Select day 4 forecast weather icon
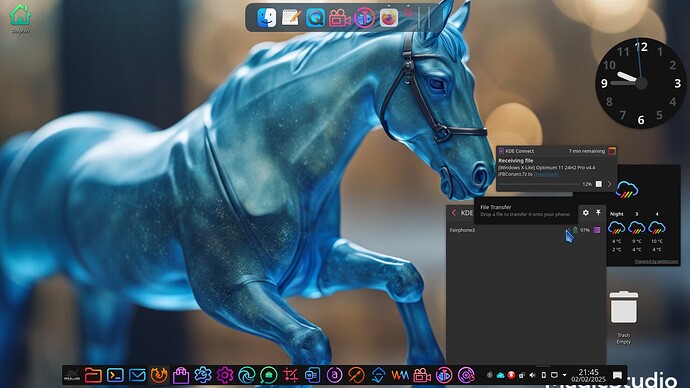690x388 pixels. [657, 228]
